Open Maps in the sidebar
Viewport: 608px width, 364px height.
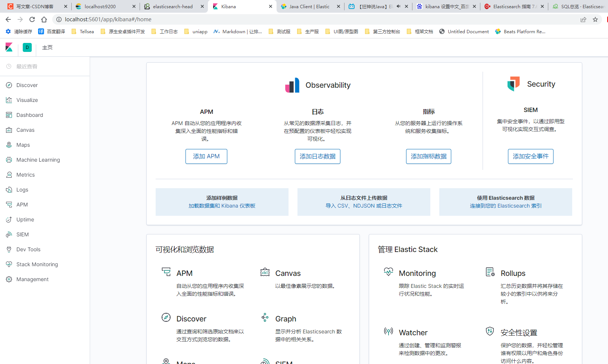[x=23, y=145]
